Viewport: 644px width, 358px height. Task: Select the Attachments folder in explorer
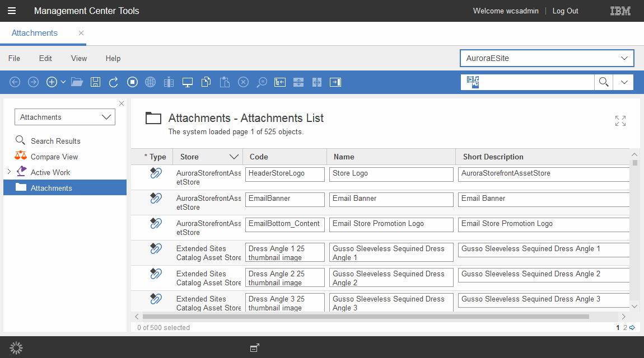tap(65, 187)
